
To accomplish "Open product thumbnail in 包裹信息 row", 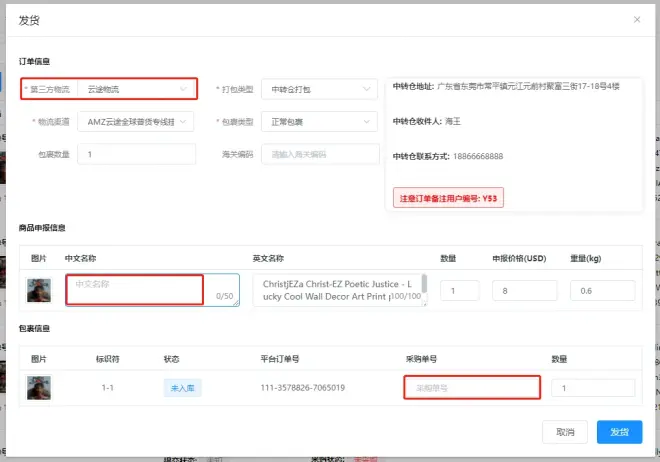I will tap(39, 387).
